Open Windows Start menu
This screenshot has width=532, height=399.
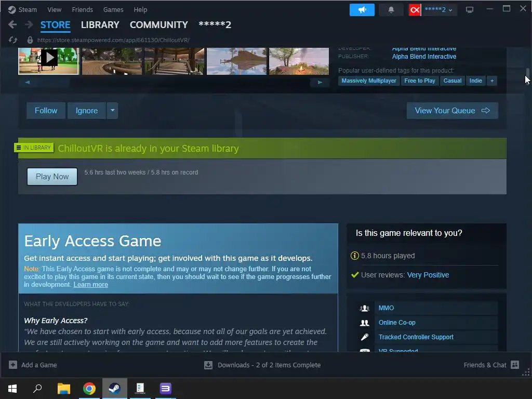coord(12,389)
